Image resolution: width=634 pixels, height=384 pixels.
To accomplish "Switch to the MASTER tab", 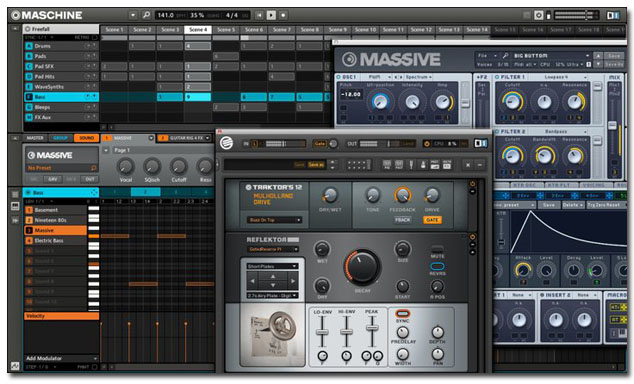I will [35, 138].
